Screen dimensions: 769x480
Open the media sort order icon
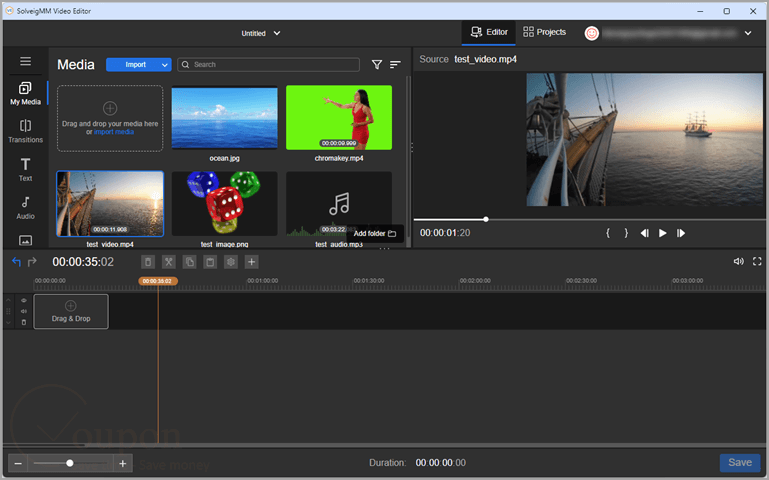pyautogui.click(x=395, y=65)
